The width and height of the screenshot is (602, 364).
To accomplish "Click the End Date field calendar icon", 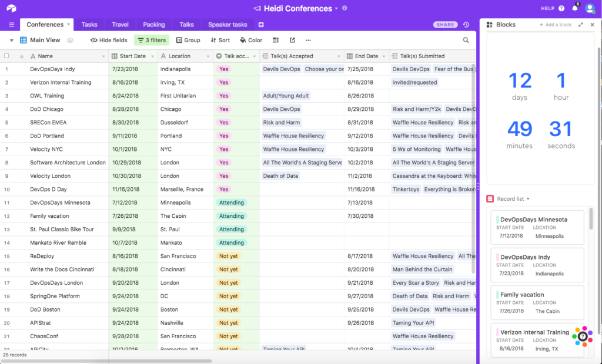I will coord(349,56).
